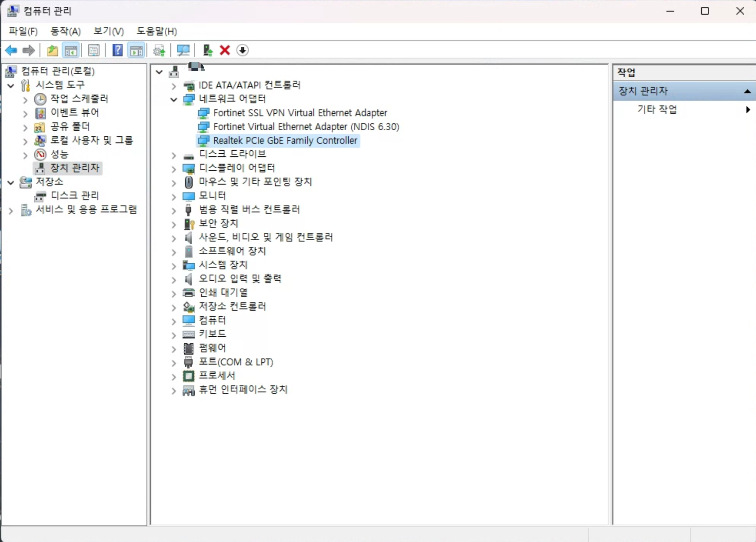This screenshot has height=542, width=756.
Task: Open the Properties toolbar icon
Action: (93, 50)
